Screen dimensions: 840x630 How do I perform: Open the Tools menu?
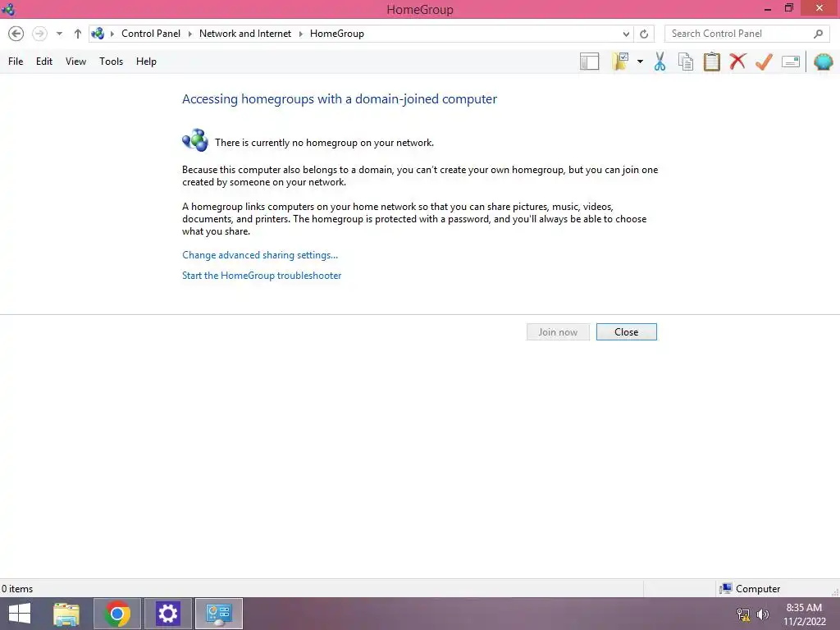[111, 62]
